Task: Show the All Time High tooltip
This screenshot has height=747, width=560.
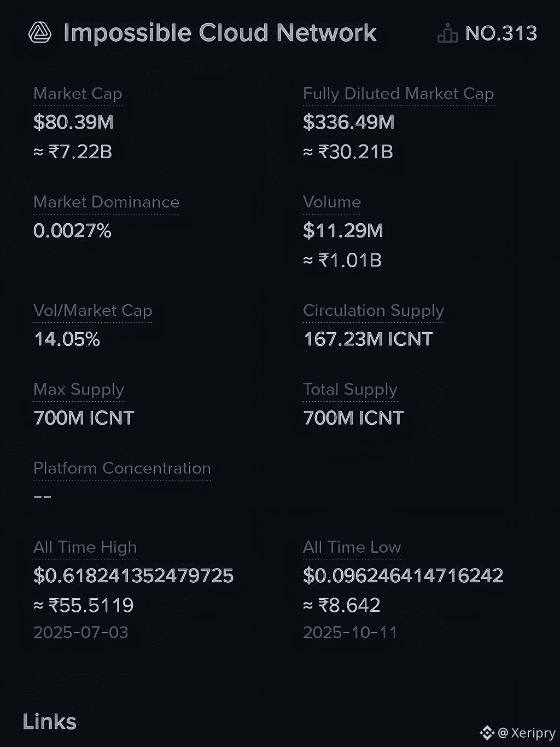Action: (x=85, y=547)
